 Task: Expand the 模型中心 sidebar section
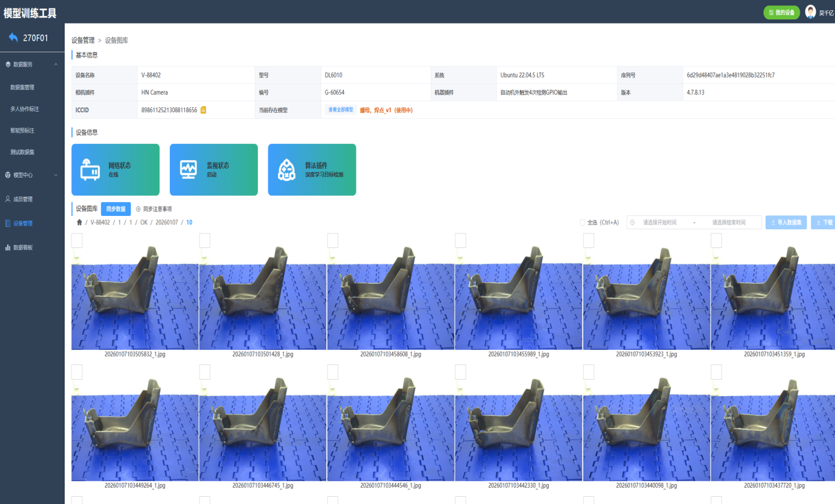tap(55, 175)
